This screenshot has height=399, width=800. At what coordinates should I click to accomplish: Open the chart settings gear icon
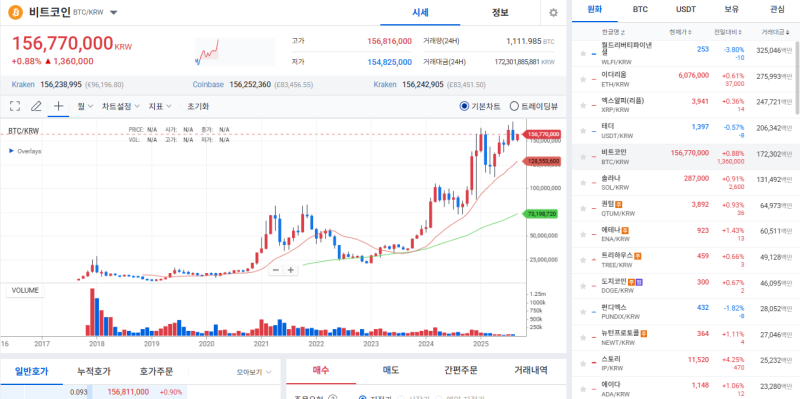[553, 13]
